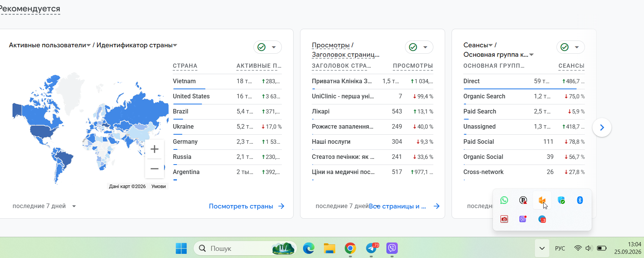644x258 pixels.
Task: Click the Vietnam row in the country table
Action: pyautogui.click(x=227, y=81)
